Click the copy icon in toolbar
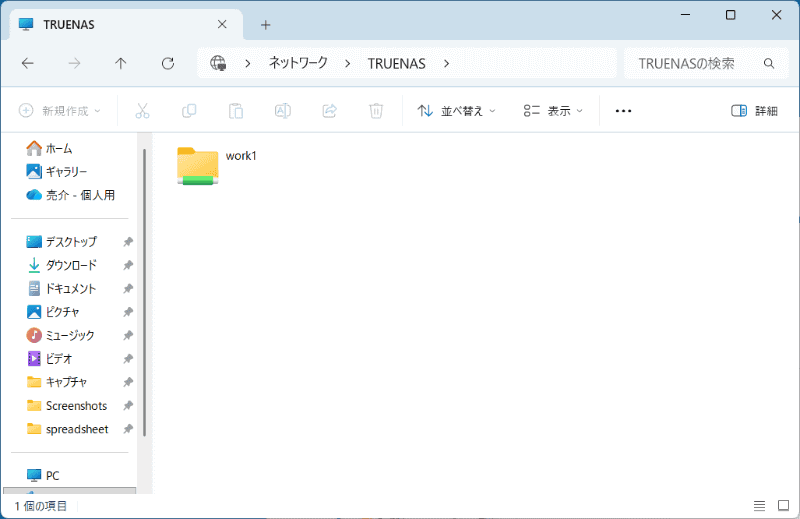 pos(189,111)
